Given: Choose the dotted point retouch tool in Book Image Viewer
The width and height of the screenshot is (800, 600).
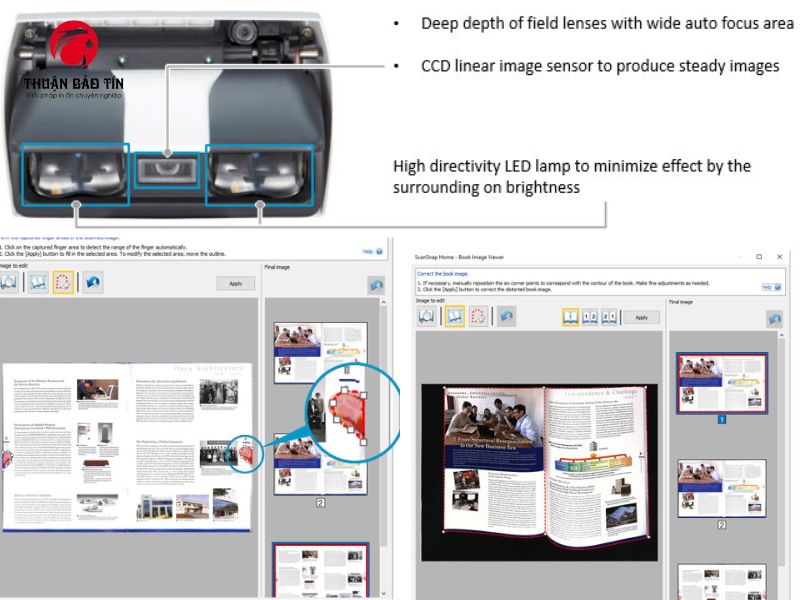Looking at the screenshot, I should click(x=479, y=316).
